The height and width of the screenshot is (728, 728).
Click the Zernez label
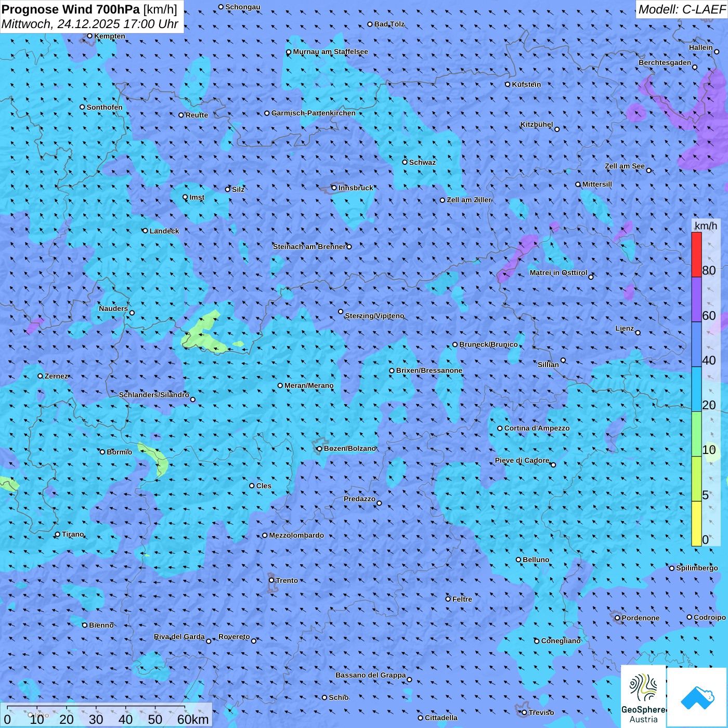[x=56, y=376]
